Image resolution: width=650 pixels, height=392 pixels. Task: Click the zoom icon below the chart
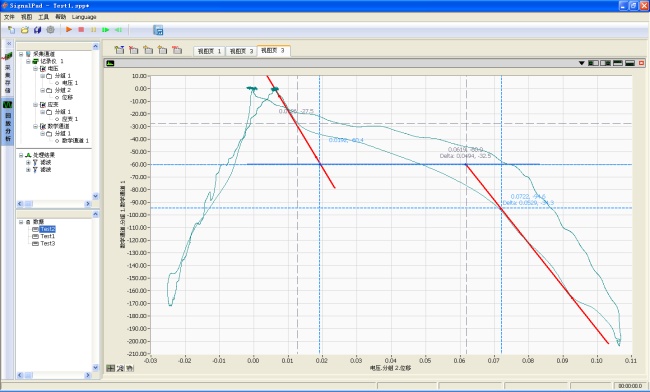pos(120,368)
